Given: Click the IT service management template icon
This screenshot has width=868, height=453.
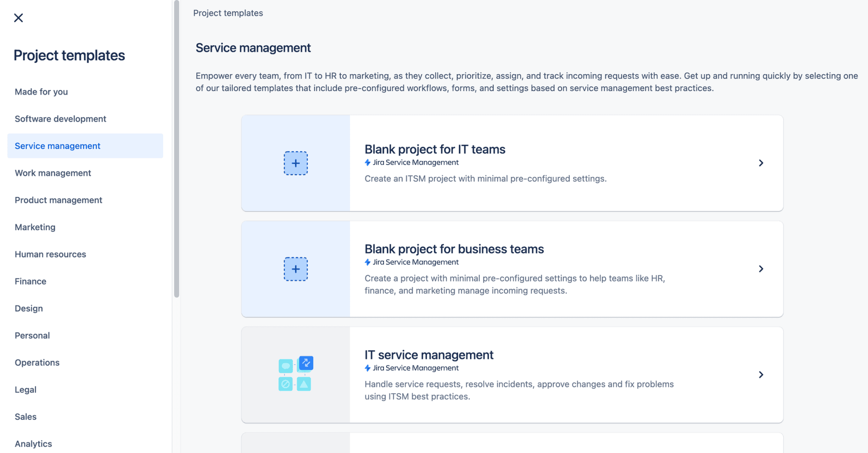Looking at the screenshot, I should click(x=295, y=374).
